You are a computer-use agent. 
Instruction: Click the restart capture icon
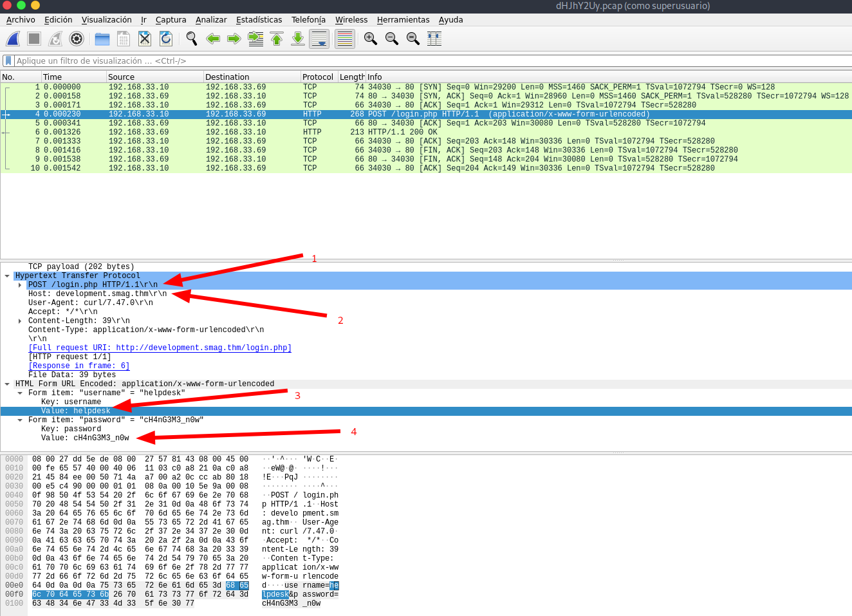(x=55, y=39)
